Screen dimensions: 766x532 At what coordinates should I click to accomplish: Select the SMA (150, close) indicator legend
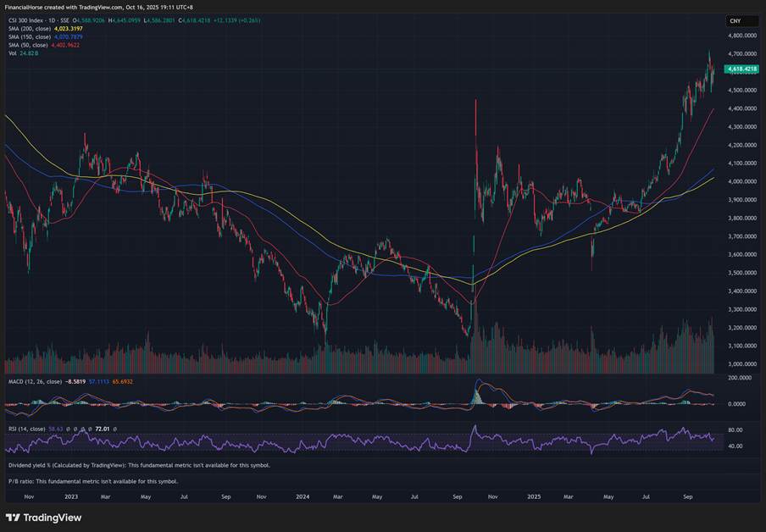click(31, 37)
